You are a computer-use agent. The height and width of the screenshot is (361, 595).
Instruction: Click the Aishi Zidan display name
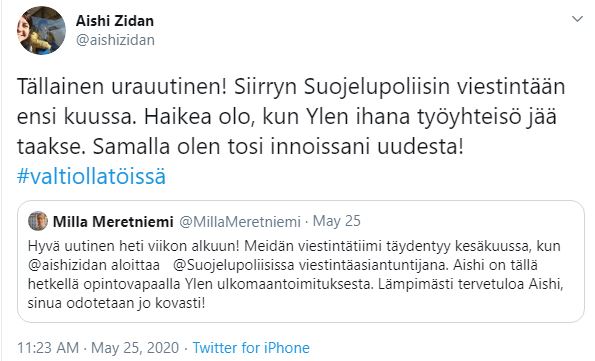coord(115,21)
